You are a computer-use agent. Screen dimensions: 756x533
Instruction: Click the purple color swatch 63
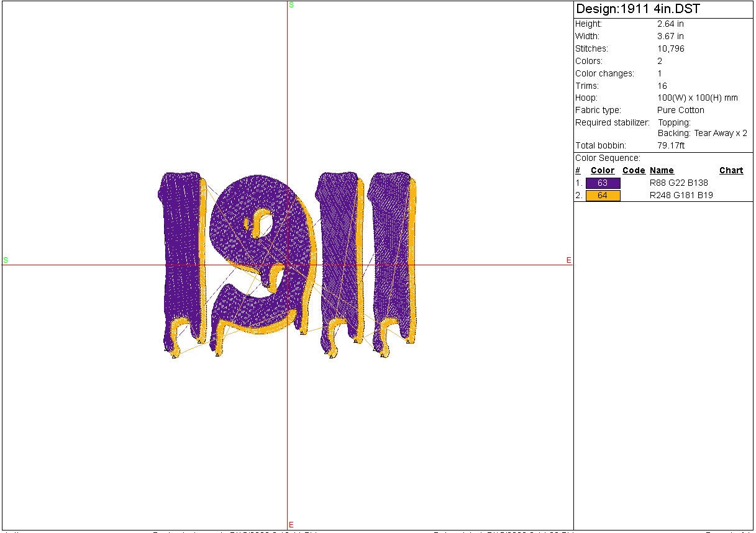(x=603, y=183)
